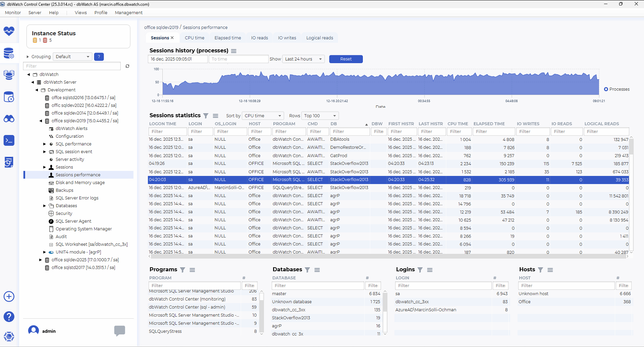Click the Sessions statistics filter funnel icon
The image size is (644, 347).
206,116
